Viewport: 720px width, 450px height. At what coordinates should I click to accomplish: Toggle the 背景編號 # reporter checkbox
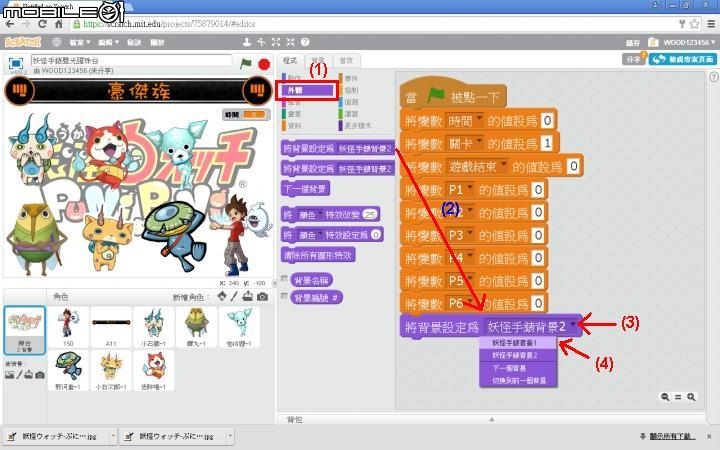tap(284, 297)
